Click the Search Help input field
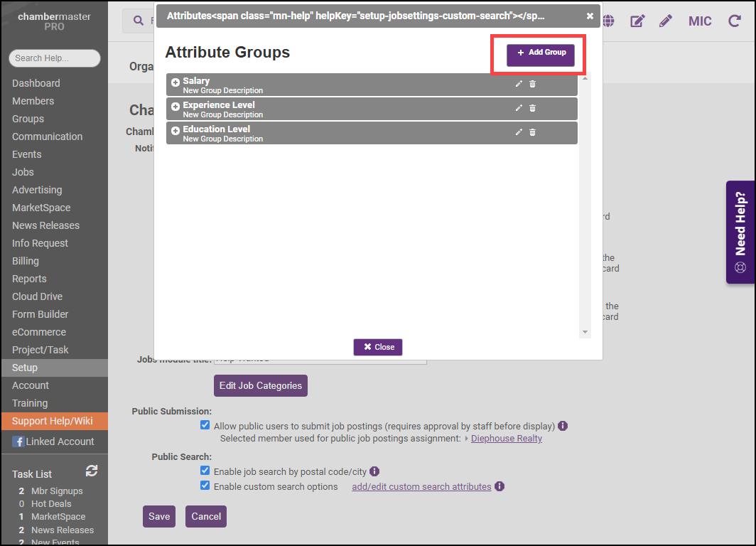This screenshot has height=546, width=756. (54, 58)
